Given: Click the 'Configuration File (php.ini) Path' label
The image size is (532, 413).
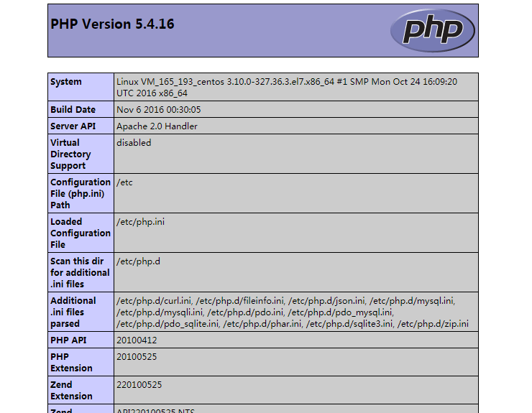Looking at the screenshot, I should (x=81, y=194).
